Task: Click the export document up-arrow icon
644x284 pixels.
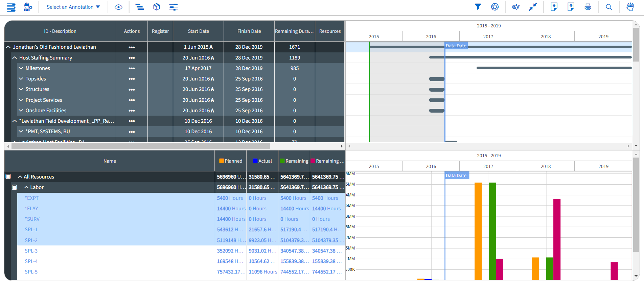Action: [571, 7]
